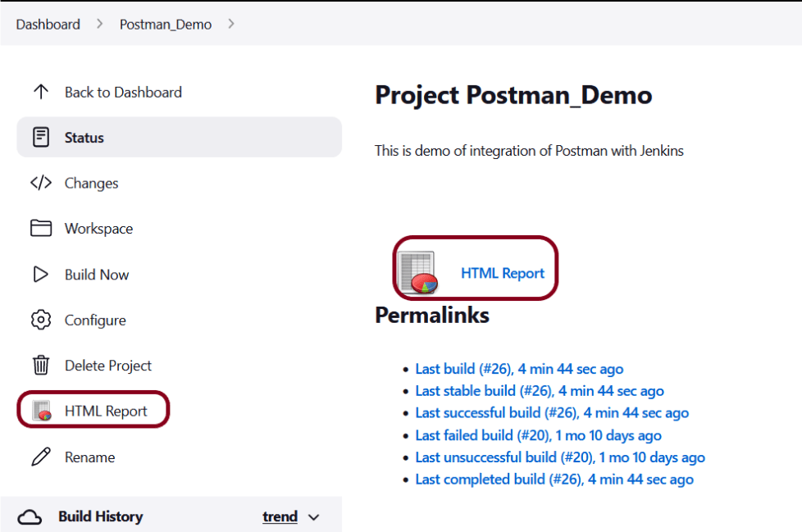
Task: Click the Changes code-bracket icon
Action: pos(41,183)
